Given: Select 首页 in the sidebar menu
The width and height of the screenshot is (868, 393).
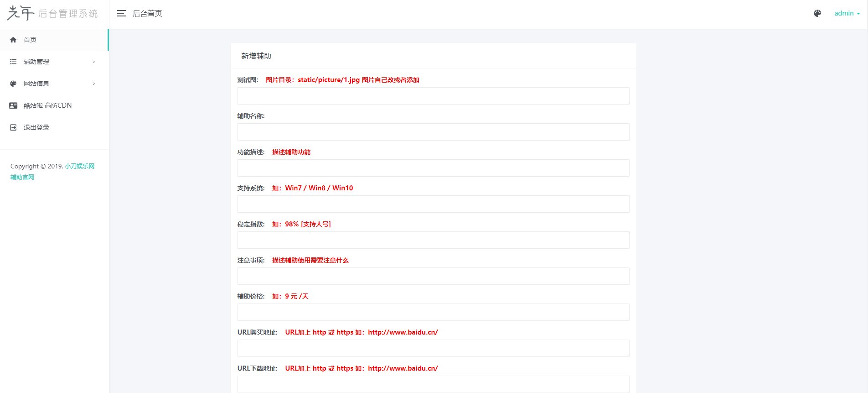Looking at the screenshot, I should [30, 40].
